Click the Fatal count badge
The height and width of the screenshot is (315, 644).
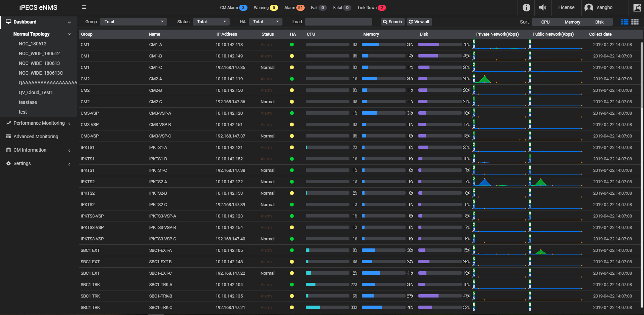point(347,8)
